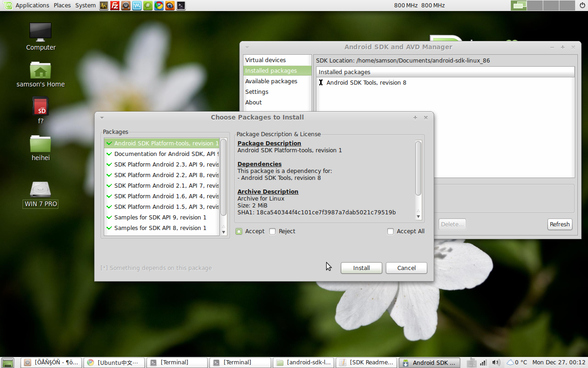Viewport: 588px width, 368px height.
Task: Open the Computer desktop icon
Action: click(x=40, y=36)
